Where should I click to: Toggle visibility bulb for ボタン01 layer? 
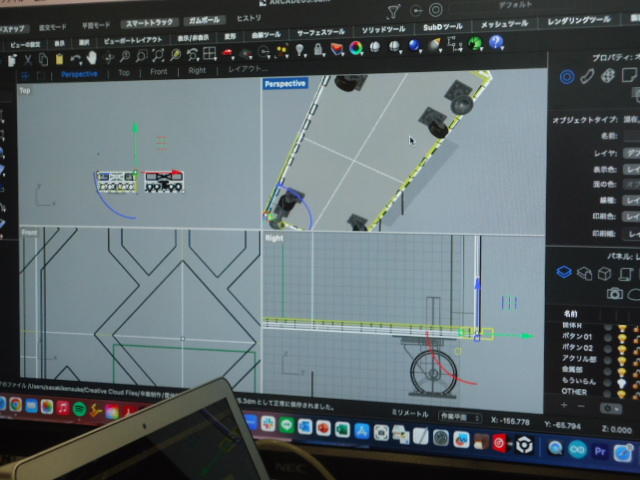[622, 339]
